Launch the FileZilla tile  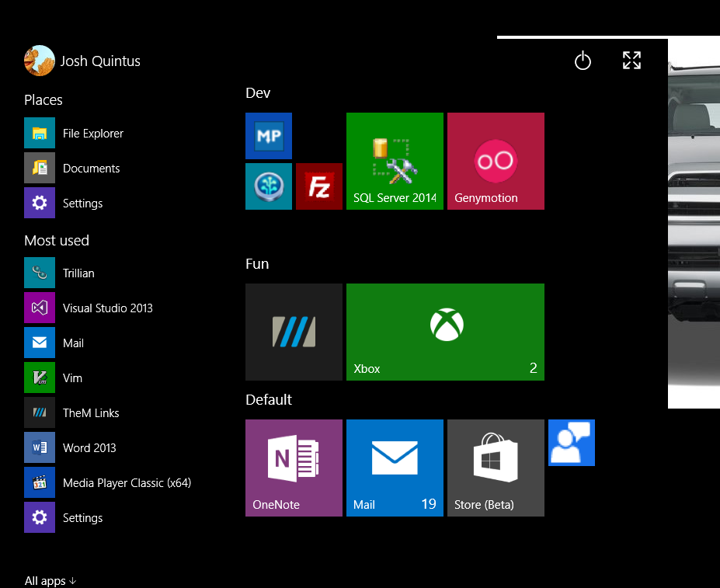[x=319, y=186]
